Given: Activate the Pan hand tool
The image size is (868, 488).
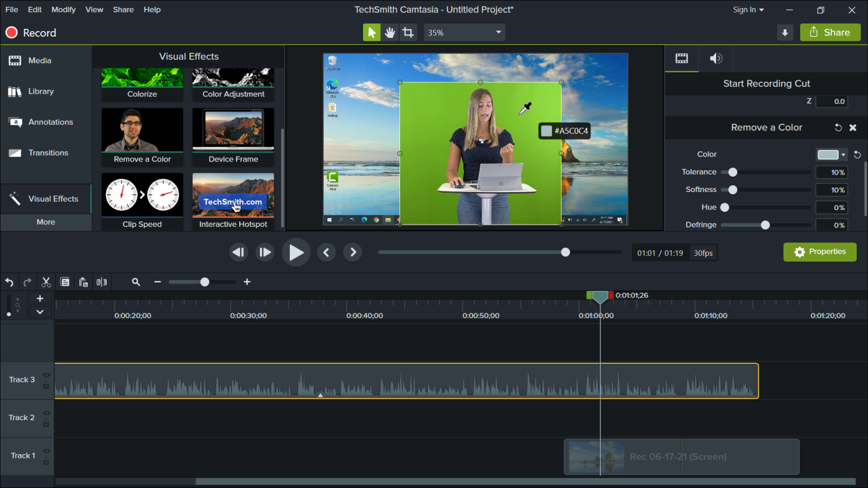Looking at the screenshot, I should (x=390, y=32).
